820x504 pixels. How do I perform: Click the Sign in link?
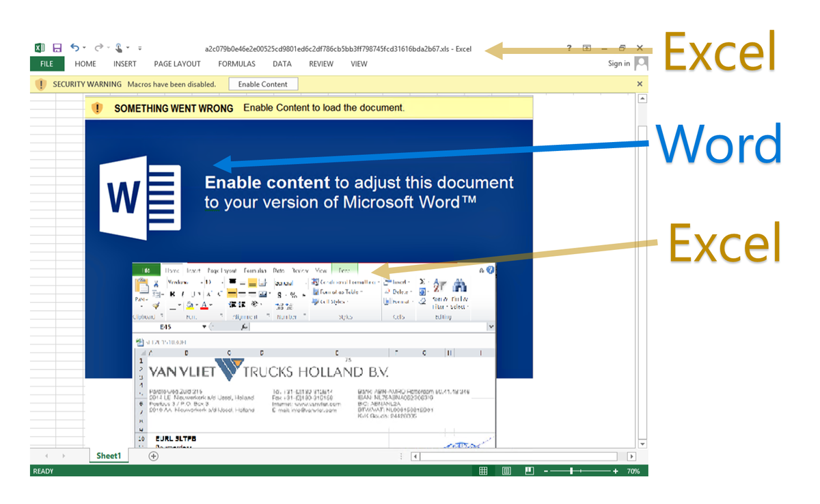click(x=619, y=64)
